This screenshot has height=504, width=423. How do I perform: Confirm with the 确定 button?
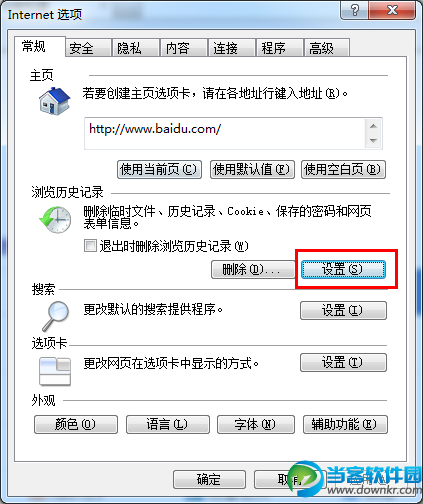pyautogui.click(x=209, y=480)
